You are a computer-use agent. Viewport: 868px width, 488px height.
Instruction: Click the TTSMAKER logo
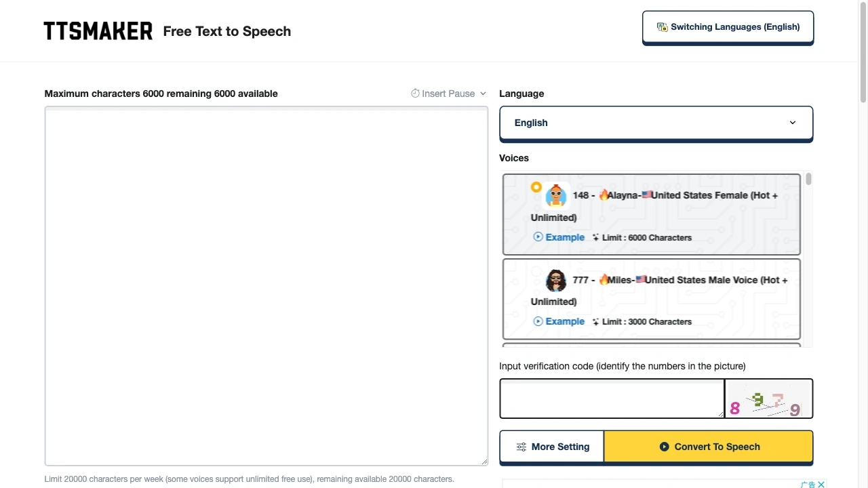click(98, 30)
